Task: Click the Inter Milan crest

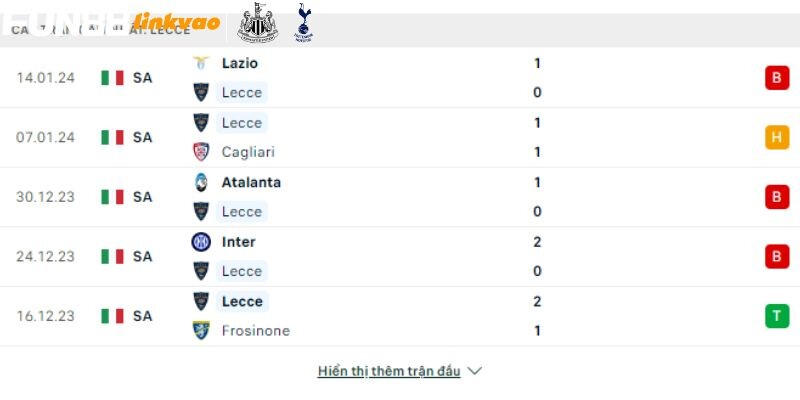Action: [201, 242]
